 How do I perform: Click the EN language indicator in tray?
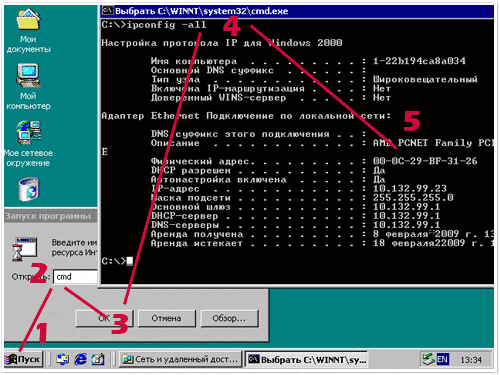[442, 359]
